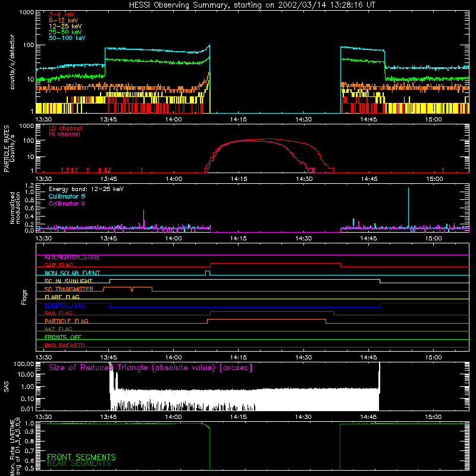Click the Normalized modulation axis label

(x=15, y=208)
